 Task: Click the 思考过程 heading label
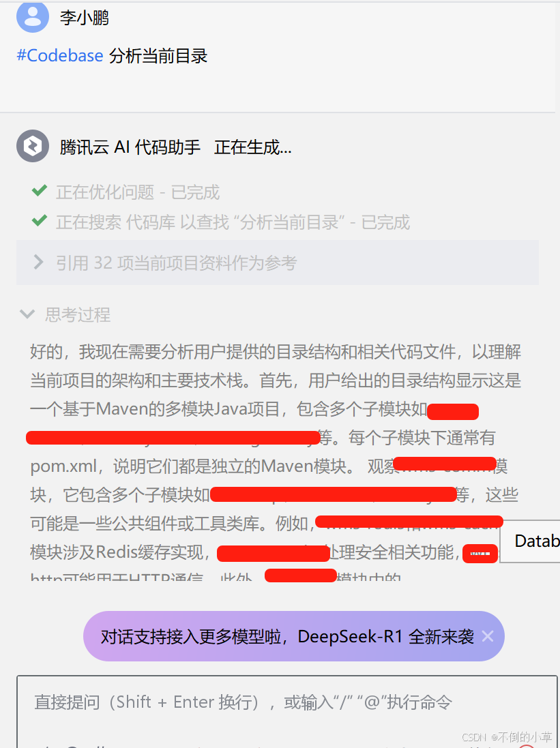click(x=78, y=315)
